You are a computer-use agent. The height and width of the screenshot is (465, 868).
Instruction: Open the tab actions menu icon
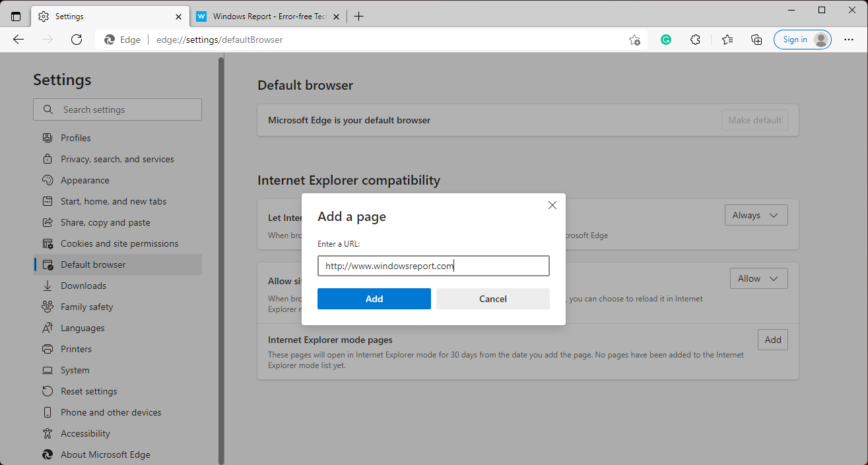click(x=15, y=16)
